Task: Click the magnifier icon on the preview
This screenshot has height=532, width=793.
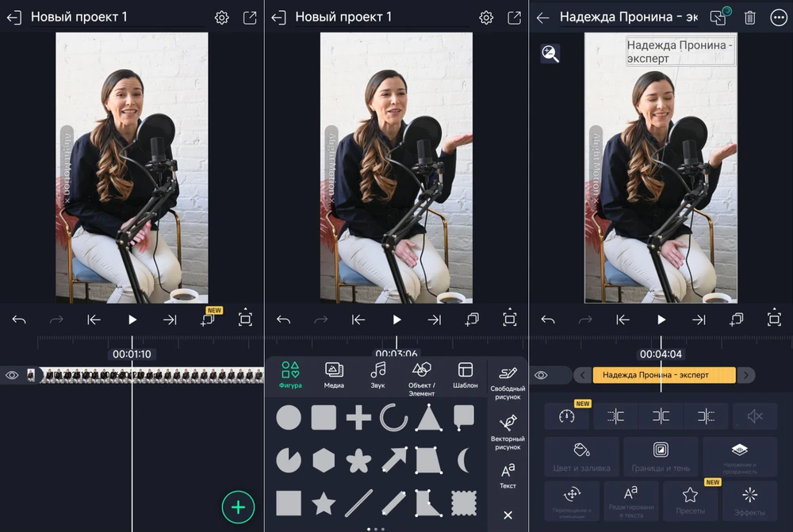Action: (550, 53)
